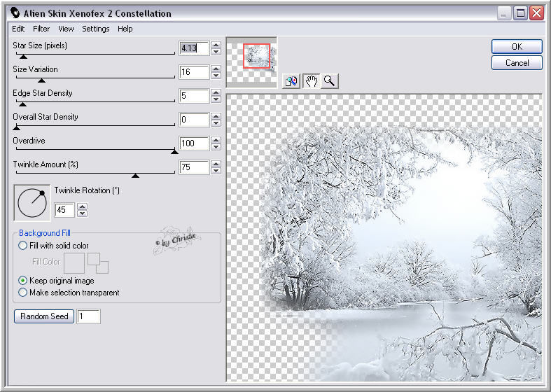Click the Edge Star Density slider handle
This screenshot has width=551, height=392.
pyautogui.click(x=22, y=104)
